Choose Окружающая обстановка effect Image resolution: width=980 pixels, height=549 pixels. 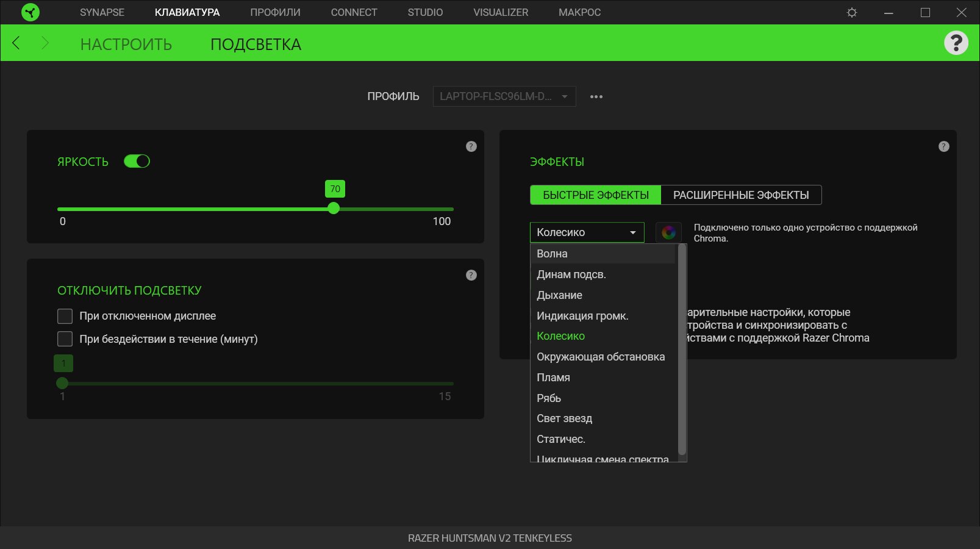tap(603, 357)
